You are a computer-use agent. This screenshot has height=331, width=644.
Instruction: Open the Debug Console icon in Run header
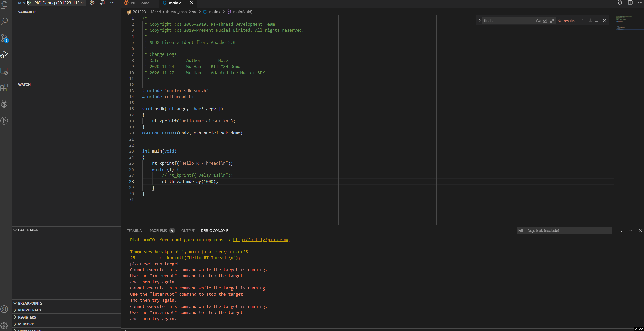click(102, 3)
